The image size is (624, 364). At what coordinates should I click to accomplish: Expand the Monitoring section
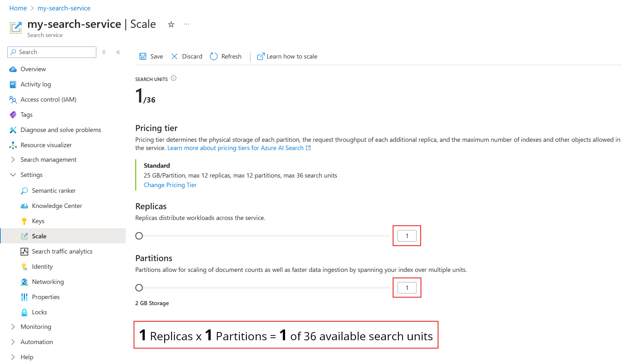click(13, 327)
